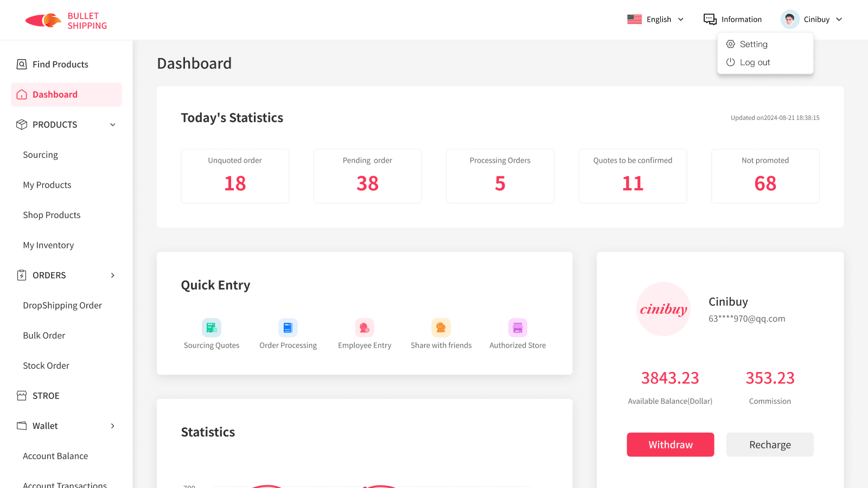Click the Employee Entry icon
This screenshot has width=868, height=488.
coord(365,328)
